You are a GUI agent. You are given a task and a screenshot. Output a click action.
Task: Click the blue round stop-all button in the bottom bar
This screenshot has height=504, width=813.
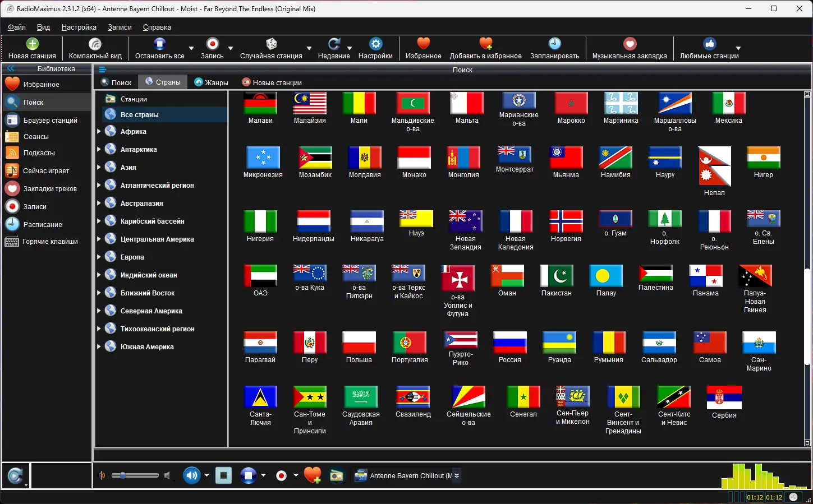coord(248,475)
